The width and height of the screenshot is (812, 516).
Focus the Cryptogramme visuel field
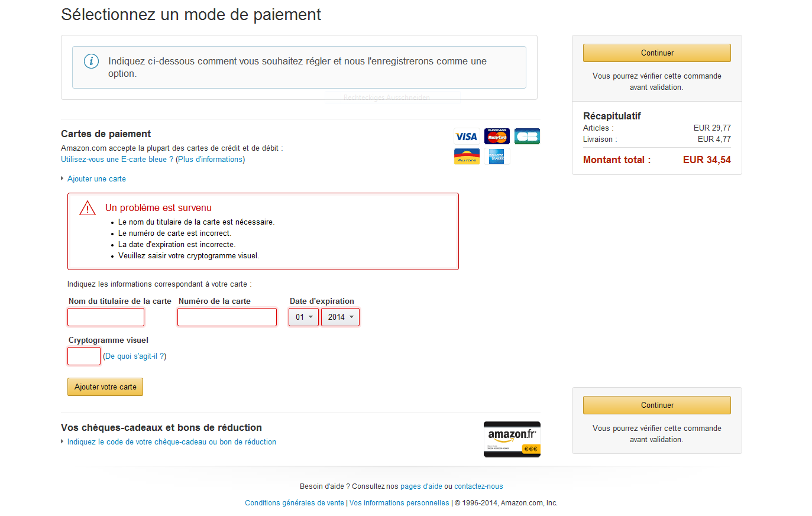(84, 356)
